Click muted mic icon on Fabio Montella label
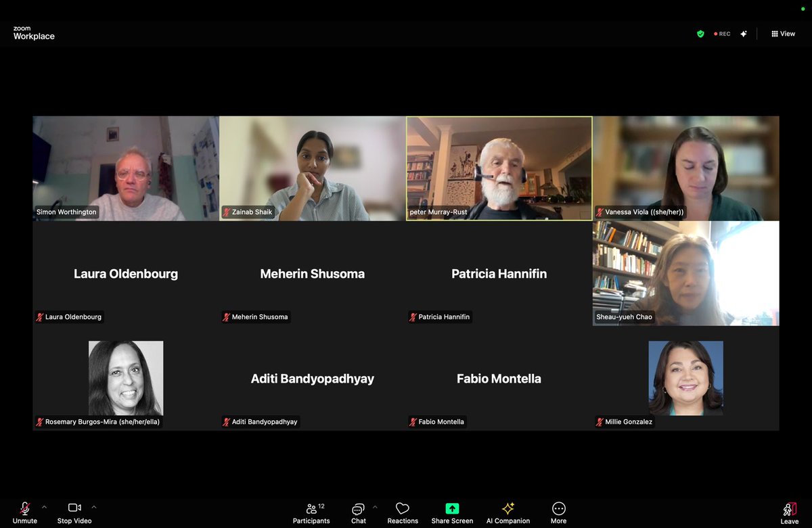Screen dimensions: 812x528 point(413,421)
